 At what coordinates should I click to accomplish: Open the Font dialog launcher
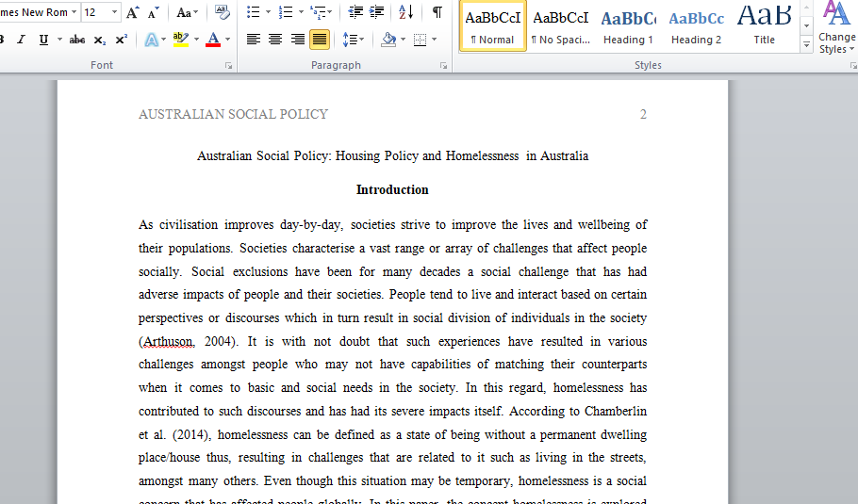(x=228, y=66)
